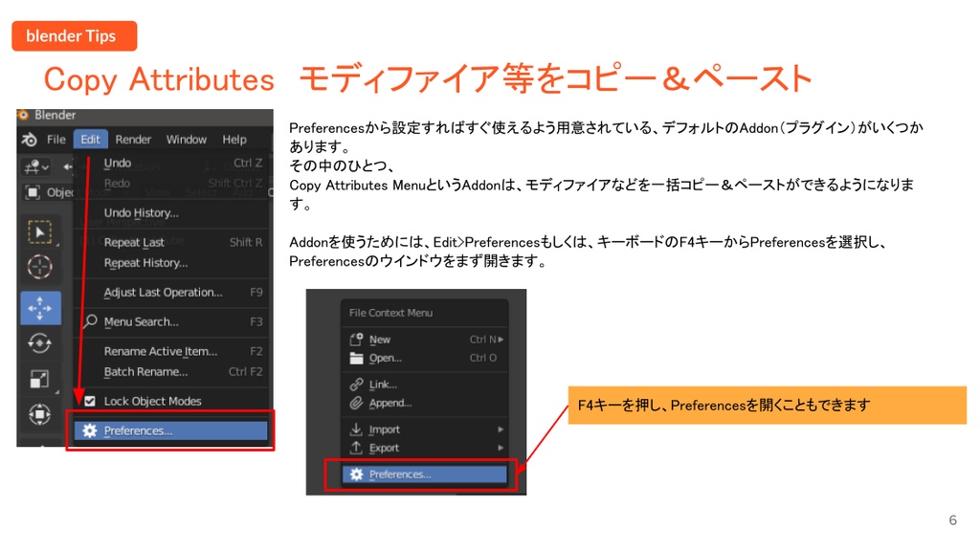
Task: Click slide page number 6
Action: coord(952,520)
